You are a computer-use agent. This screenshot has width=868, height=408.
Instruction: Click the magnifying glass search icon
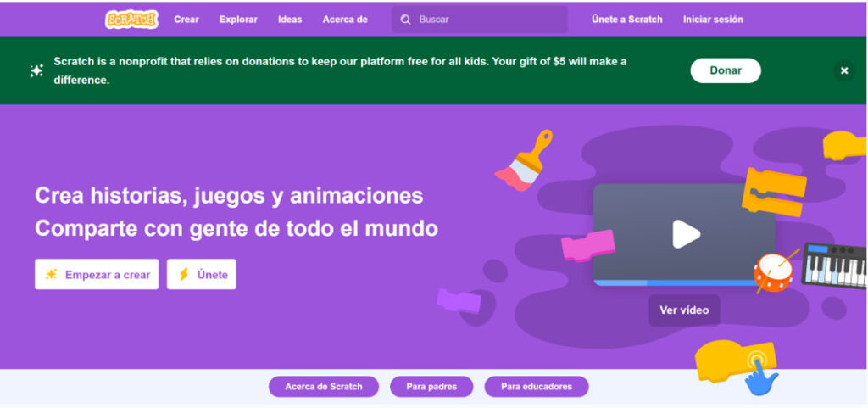click(406, 20)
